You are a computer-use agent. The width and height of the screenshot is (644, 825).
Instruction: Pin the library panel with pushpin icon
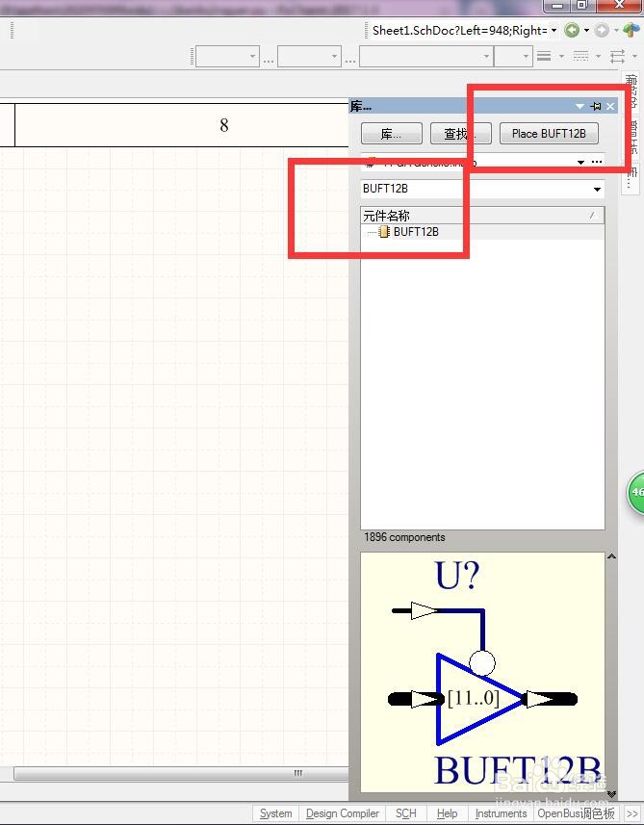pyautogui.click(x=596, y=106)
